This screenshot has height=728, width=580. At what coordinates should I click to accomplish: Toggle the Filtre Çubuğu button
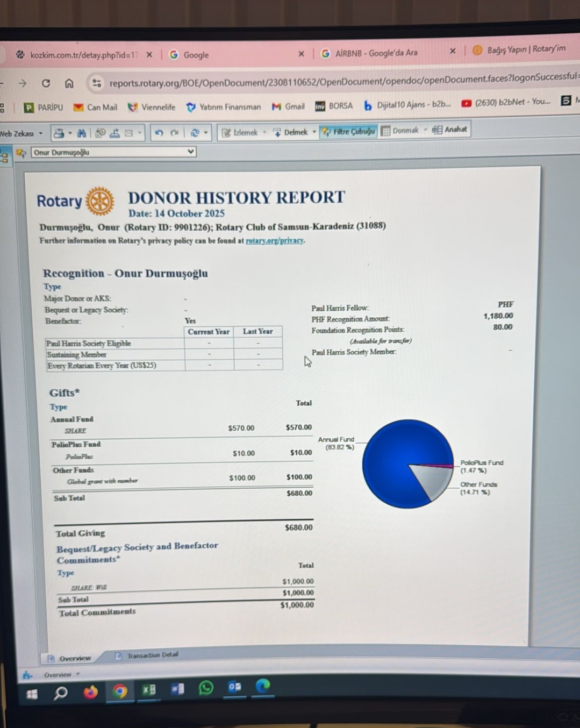(x=348, y=131)
